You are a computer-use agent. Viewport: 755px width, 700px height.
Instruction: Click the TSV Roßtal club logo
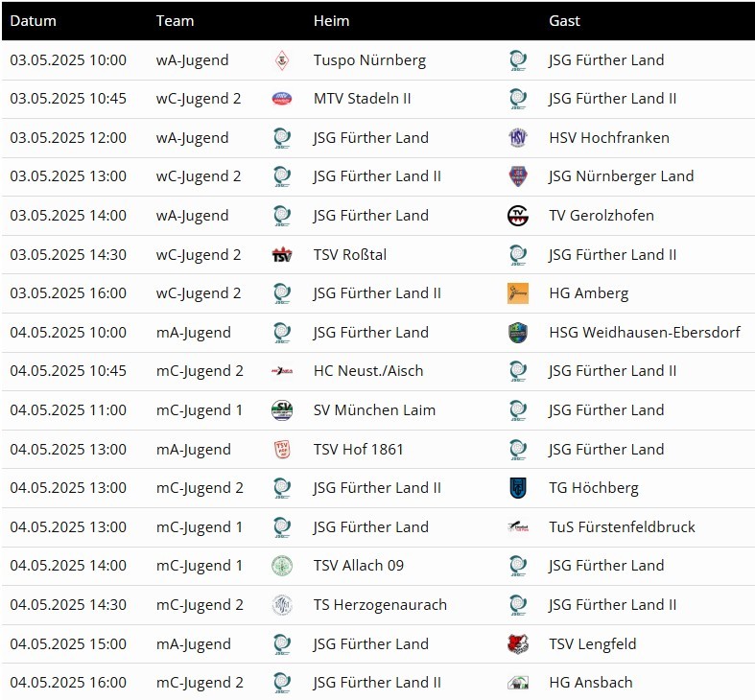(x=282, y=254)
